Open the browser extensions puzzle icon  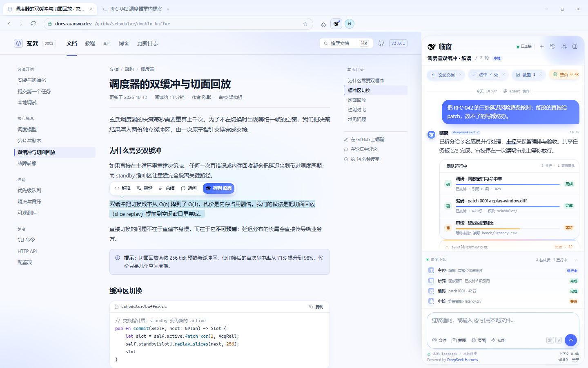pos(323,24)
